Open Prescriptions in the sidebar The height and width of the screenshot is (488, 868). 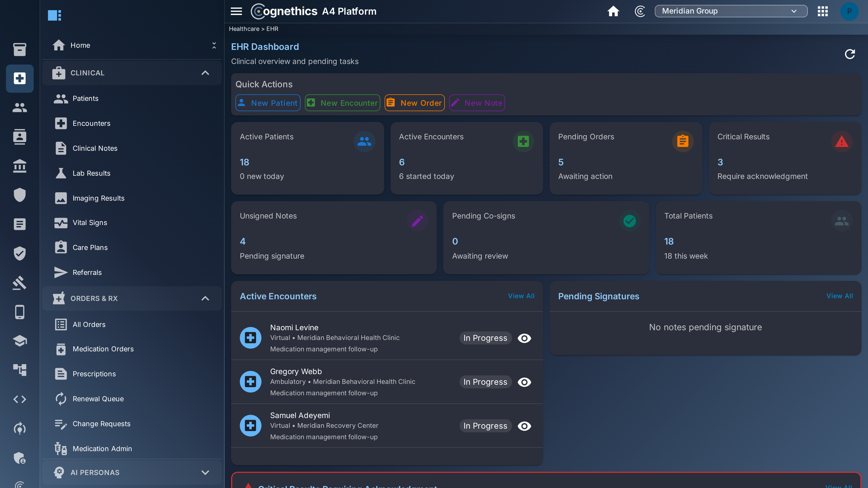point(132,374)
